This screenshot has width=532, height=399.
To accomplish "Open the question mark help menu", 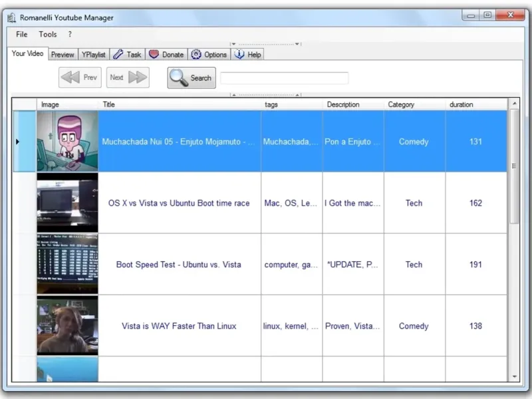I will point(70,35).
